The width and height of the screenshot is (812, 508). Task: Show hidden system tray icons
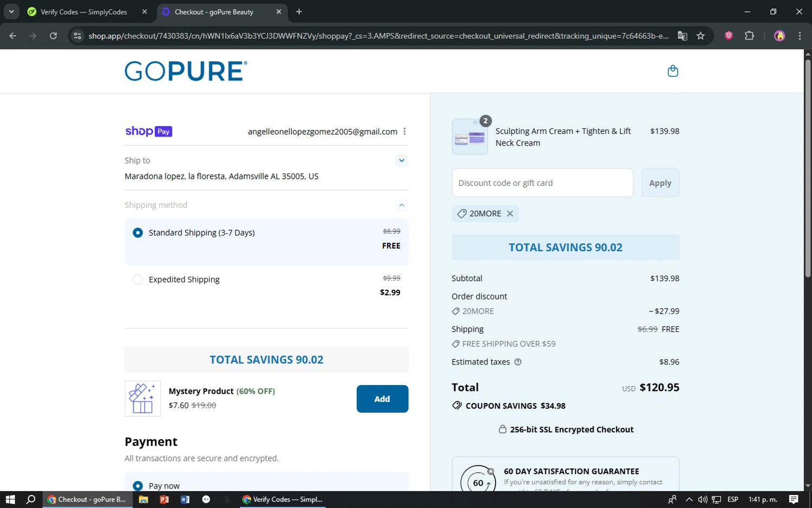coord(689,499)
